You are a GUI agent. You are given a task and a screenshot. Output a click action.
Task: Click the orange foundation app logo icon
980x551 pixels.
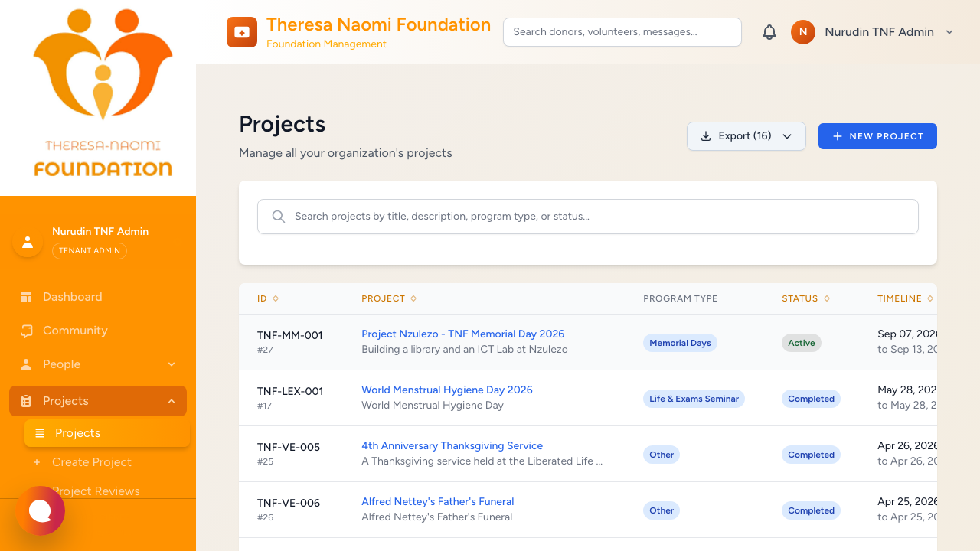coord(242,32)
